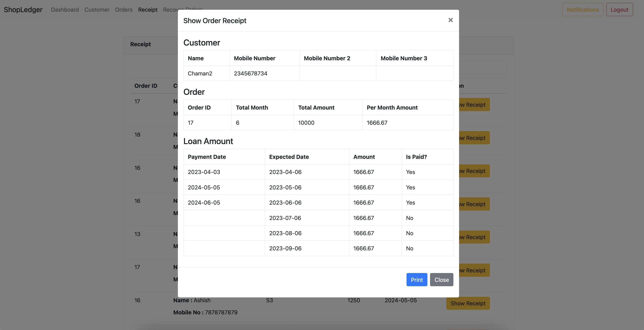
Task: Click mobile number 2345678734 cell
Action: [x=250, y=73]
